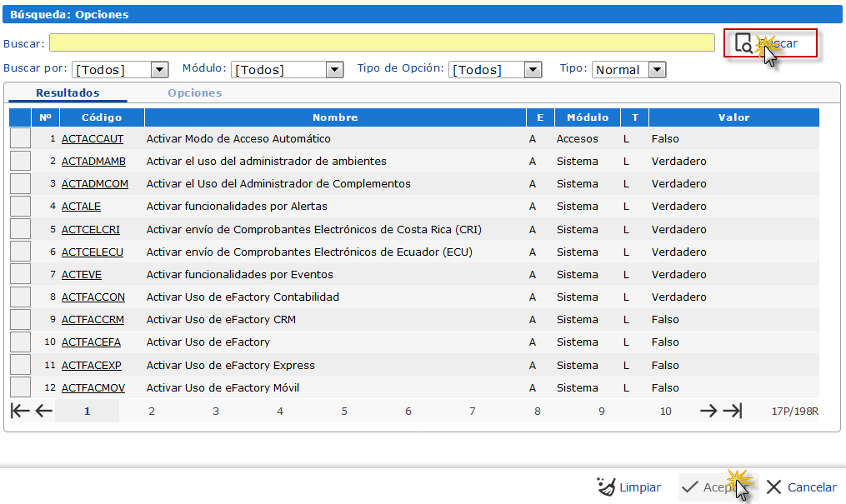Check the row box for ACTACCAUT
Screen dimensions: 846x504
click(20, 139)
